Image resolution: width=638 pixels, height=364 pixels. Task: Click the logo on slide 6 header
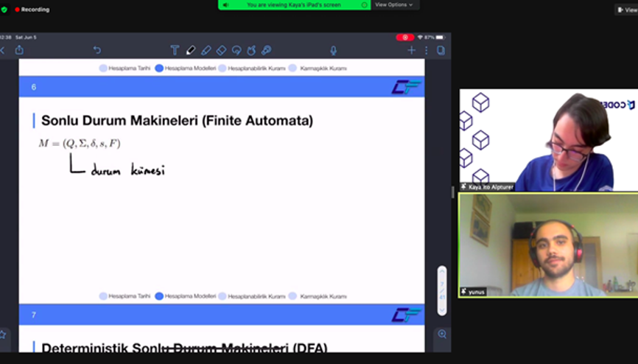[406, 87]
